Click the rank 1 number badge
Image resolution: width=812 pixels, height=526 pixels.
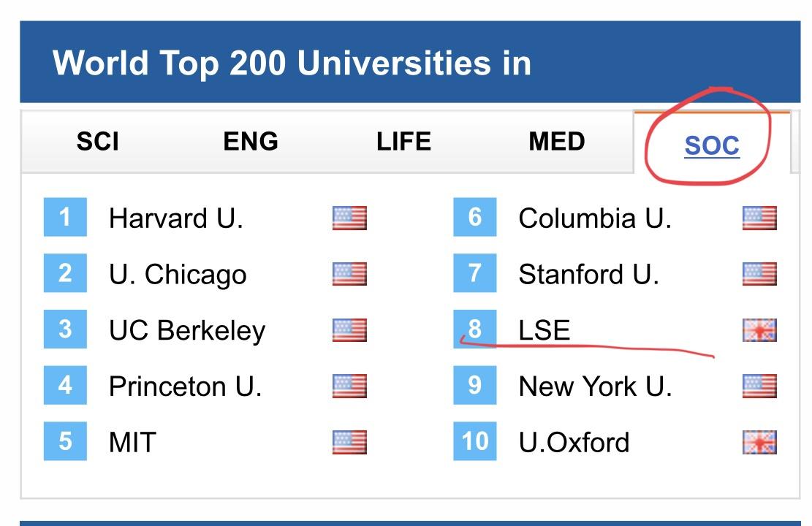(65, 217)
